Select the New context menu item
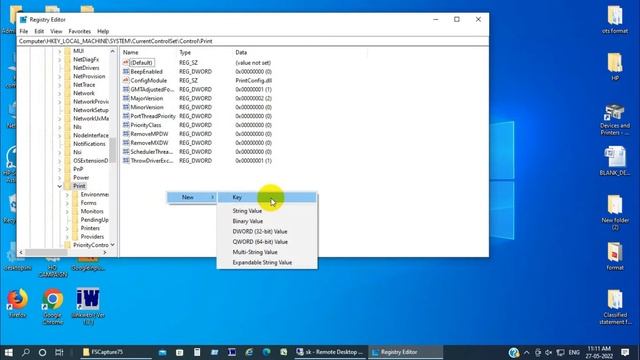 (x=192, y=197)
